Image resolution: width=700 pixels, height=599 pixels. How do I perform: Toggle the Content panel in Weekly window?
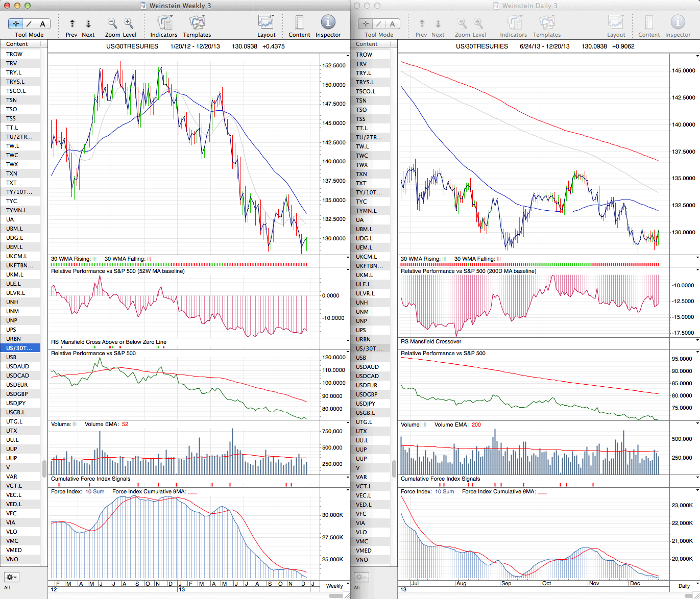(299, 23)
